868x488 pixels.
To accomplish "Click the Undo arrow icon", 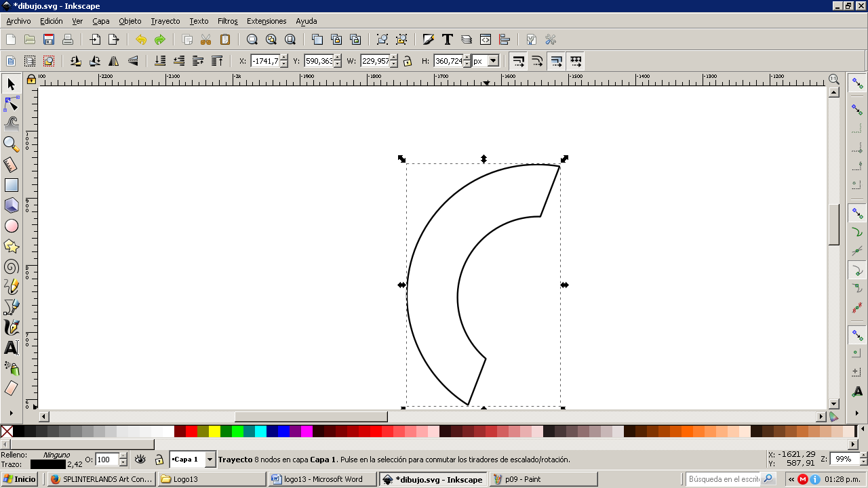I will [x=141, y=39].
